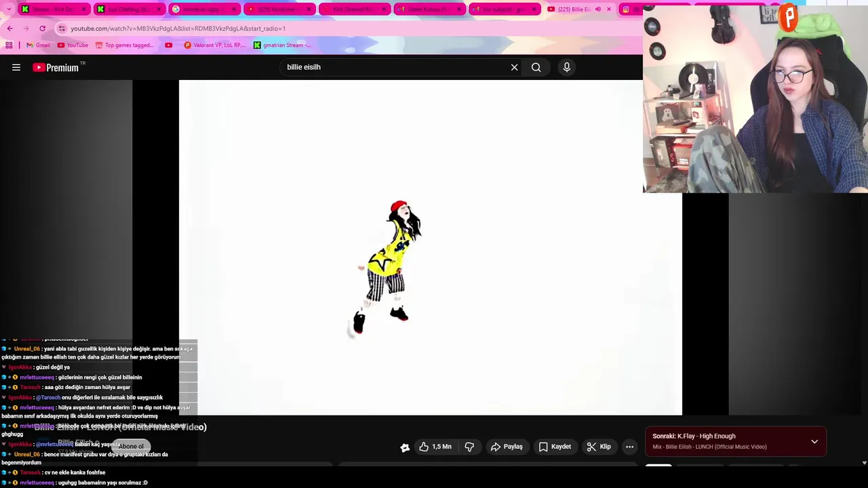Mute the Billie Eilish tab's speaker icon

click(597, 9)
